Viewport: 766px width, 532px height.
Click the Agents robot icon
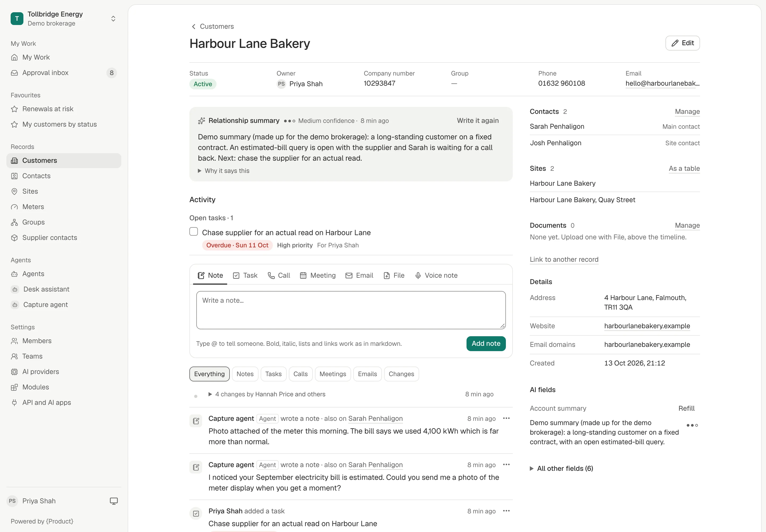[x=14, y=274]
